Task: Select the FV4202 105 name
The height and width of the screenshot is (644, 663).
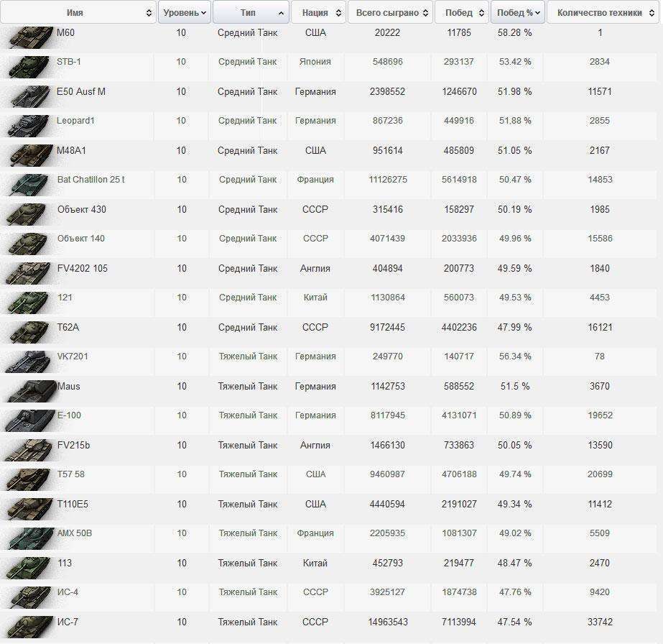Action: [x=83, y=268]
